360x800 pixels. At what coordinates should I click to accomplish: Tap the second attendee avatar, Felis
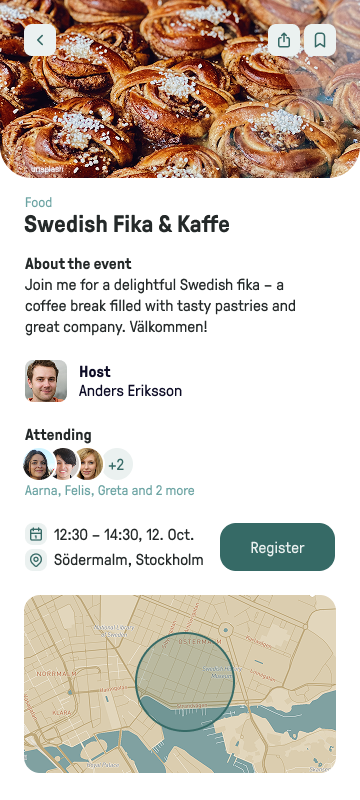(65, 464)
